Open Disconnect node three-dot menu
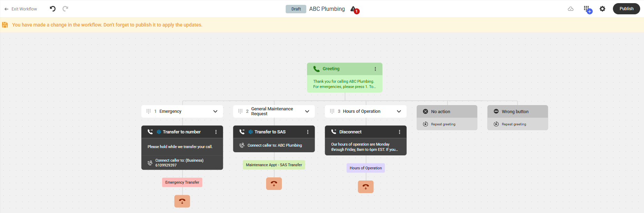The width and height of the screenshot is (644, 213). [x=400, y=132]
